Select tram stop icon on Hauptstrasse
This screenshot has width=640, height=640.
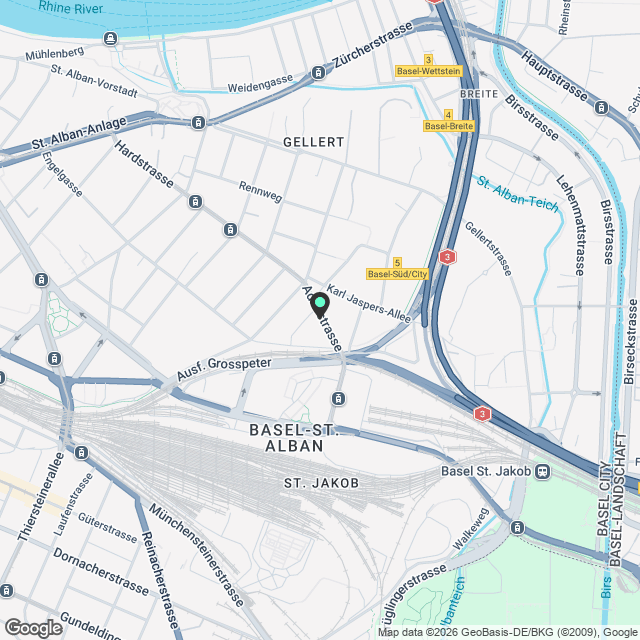[601, 108]
